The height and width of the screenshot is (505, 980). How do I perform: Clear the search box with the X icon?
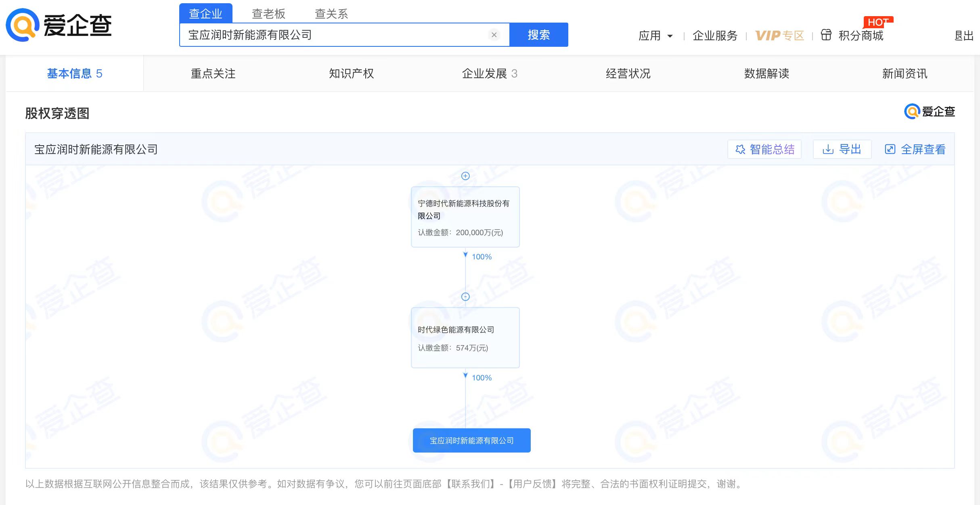[x=494, y=35]
